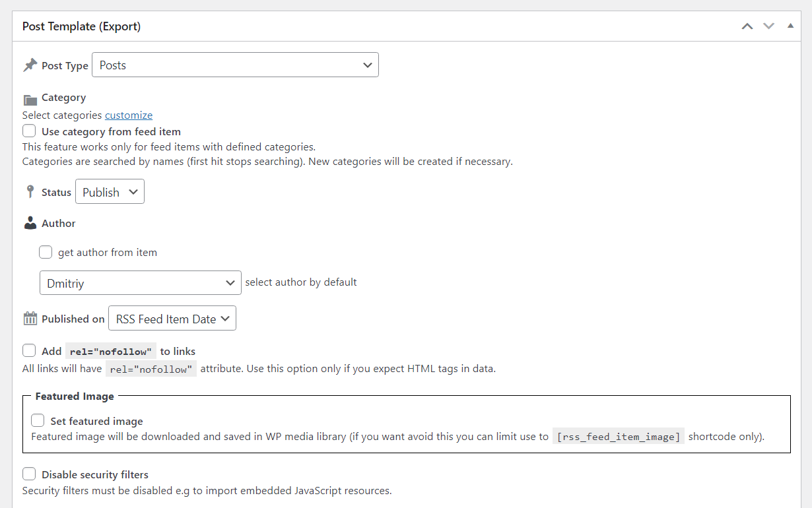Click the select author by default text
This screenshot has width=812, height=508.
click(x=301, y=282)
